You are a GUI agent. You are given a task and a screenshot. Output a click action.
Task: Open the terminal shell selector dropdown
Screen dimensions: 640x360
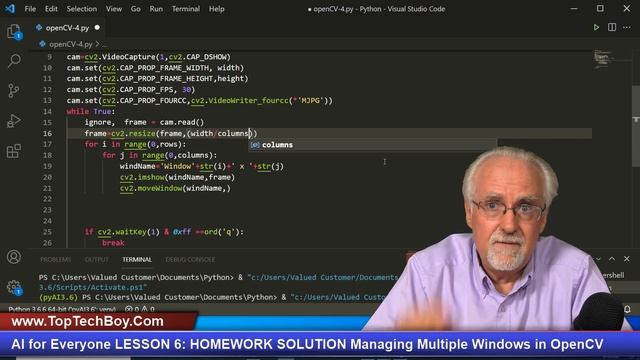click(598, 259)
